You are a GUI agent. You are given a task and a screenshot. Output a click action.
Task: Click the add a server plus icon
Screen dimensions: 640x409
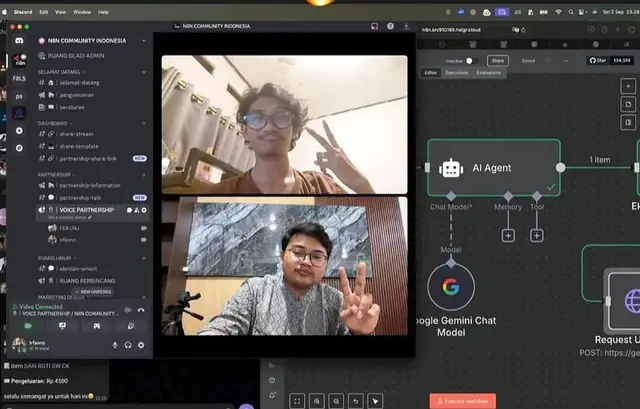tap(19, 131)
